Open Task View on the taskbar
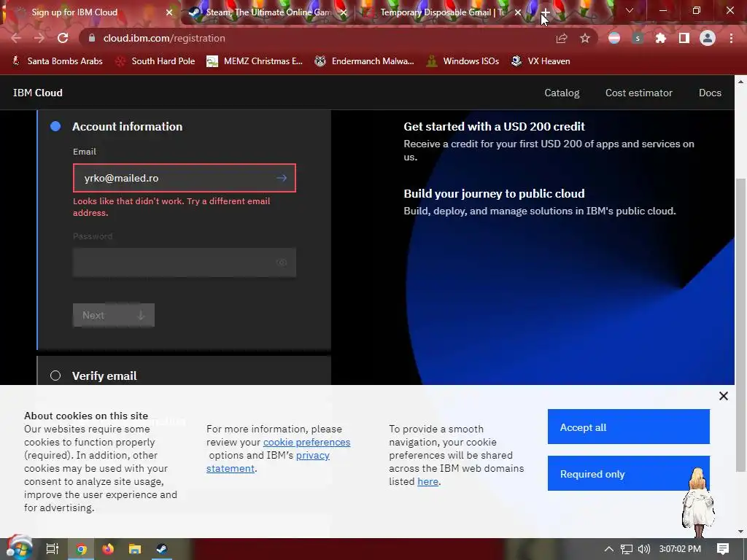This screenshot has height=560, width=747. (x=52, y=549)
